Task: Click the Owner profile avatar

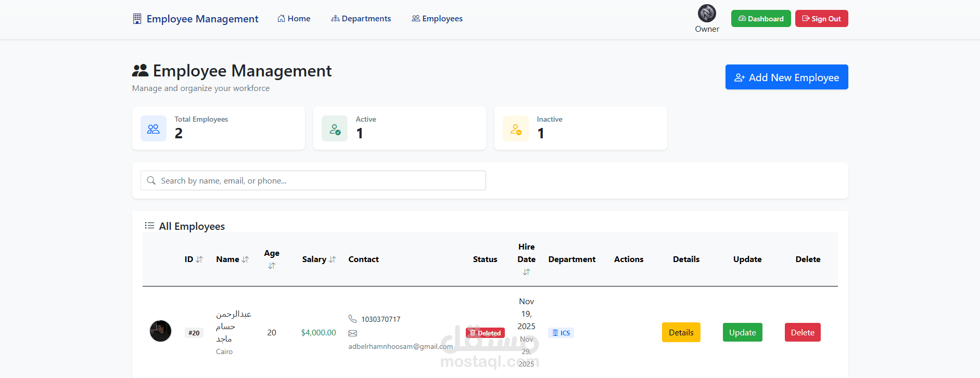Action: pyautogui.click(x=707, y=13)
